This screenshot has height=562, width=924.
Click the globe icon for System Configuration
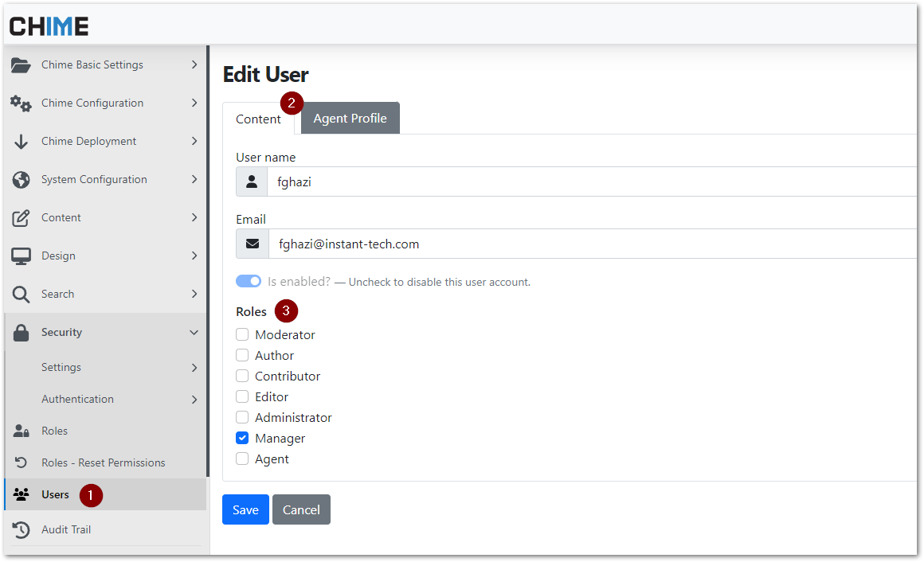click(22, 180)
